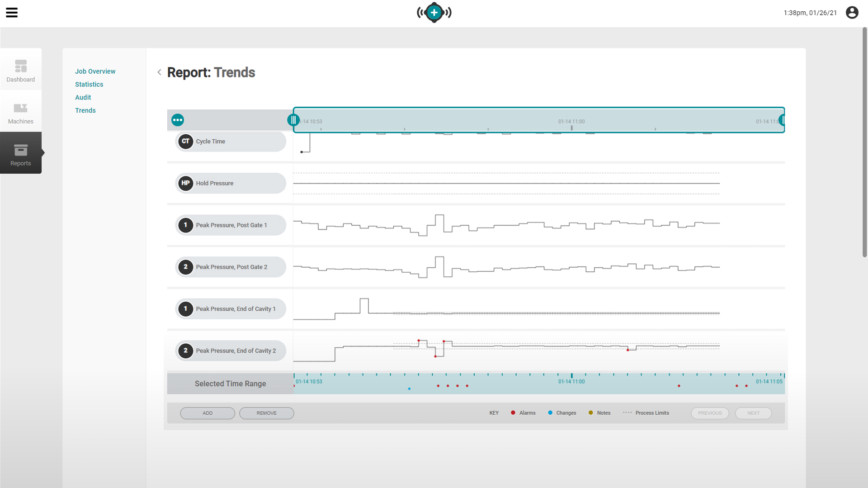The height and width of the screenshot is (488, 868).
Task: Open the hamburger menu
Action: [x=12, y=13]
